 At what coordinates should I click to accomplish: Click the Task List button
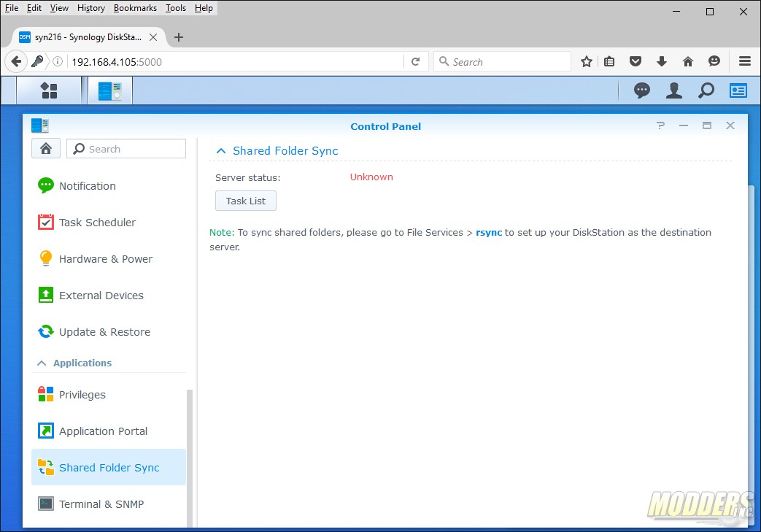coord(246,201)
